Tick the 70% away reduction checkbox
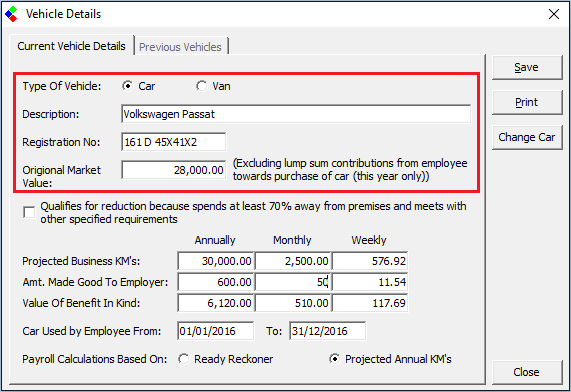The image size is (571, 392). point(29,212)
